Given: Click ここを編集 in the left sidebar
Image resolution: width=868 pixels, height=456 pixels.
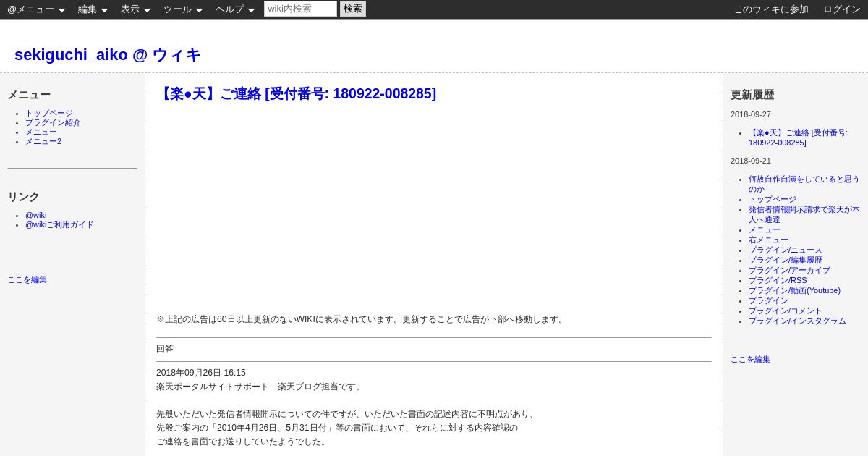Looking at the screenshot, I should 27,279.
